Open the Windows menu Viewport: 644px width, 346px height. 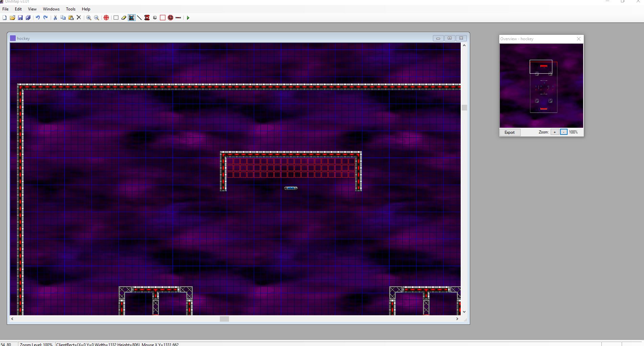(x=51, y=9)
